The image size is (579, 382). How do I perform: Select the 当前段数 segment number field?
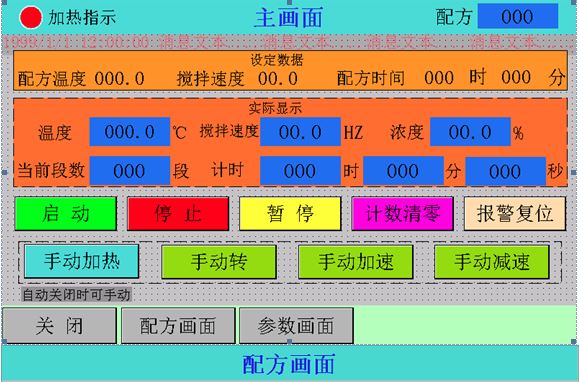click(x=130, y=171)
